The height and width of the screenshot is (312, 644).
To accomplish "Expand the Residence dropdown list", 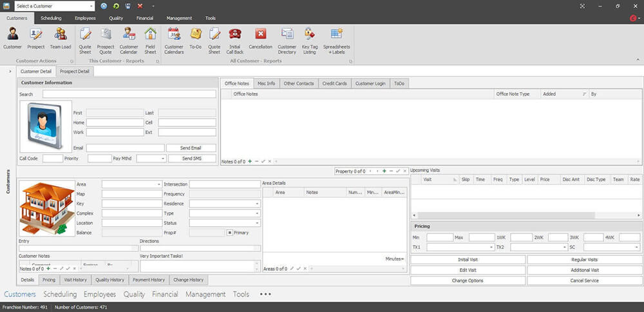I will coord(257,204).
